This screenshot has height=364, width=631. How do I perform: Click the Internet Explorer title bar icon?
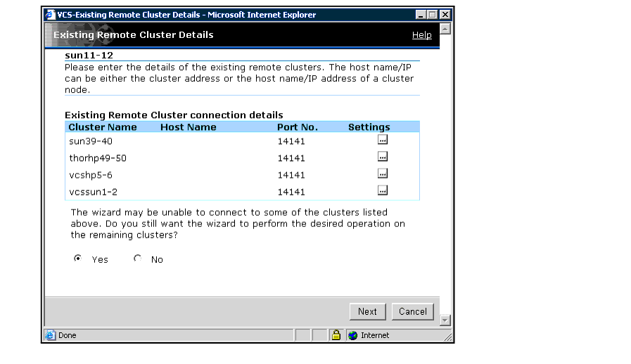(x=50, y=15)
